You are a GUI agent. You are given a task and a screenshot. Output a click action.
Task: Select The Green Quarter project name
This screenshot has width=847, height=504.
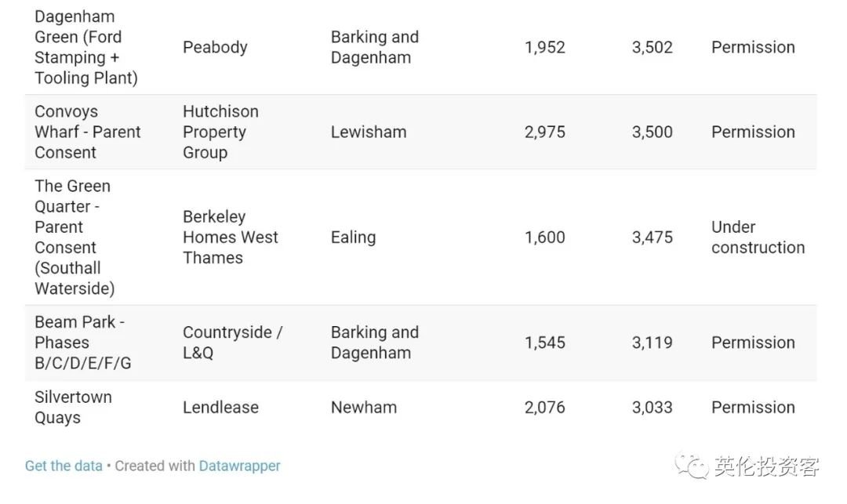click(75, 237)
